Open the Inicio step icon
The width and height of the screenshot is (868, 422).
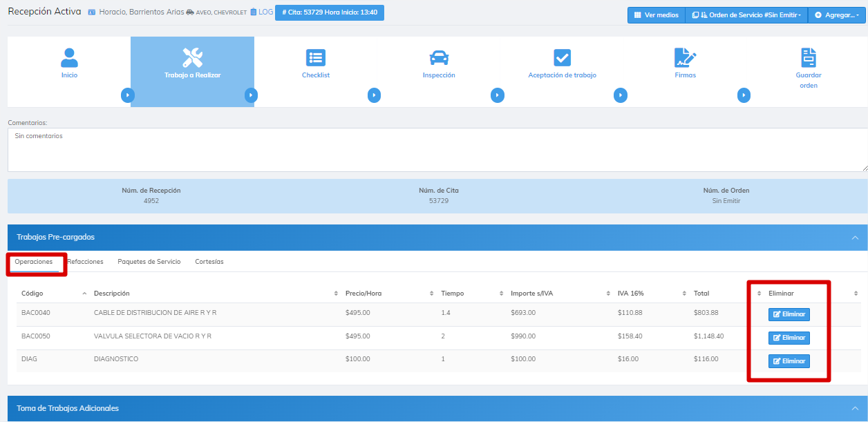coord(69,57)
